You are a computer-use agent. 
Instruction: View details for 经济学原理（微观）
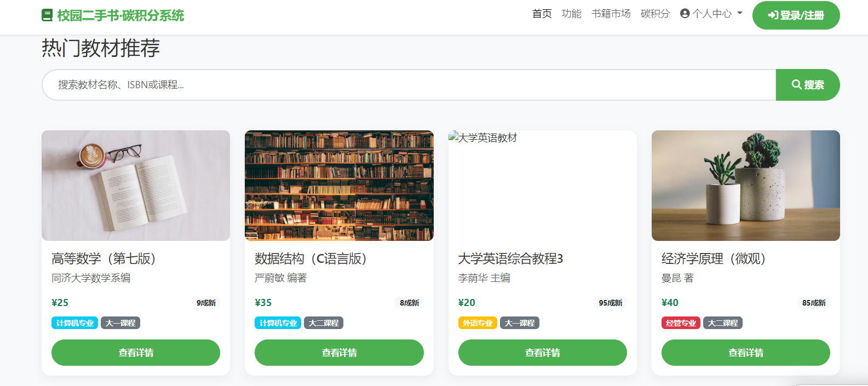click(x=746, y=353)
